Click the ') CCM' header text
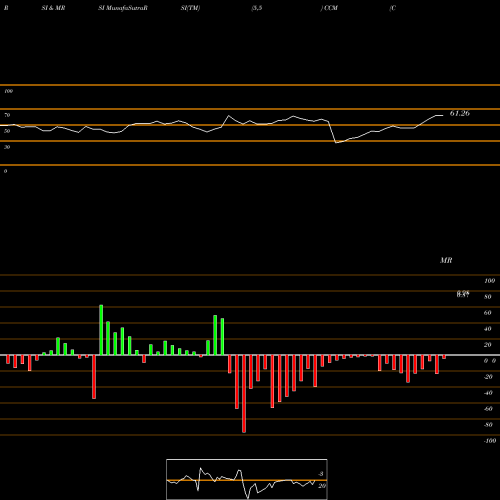The height and width of the screenshot is (500, 500). point(329,8)
